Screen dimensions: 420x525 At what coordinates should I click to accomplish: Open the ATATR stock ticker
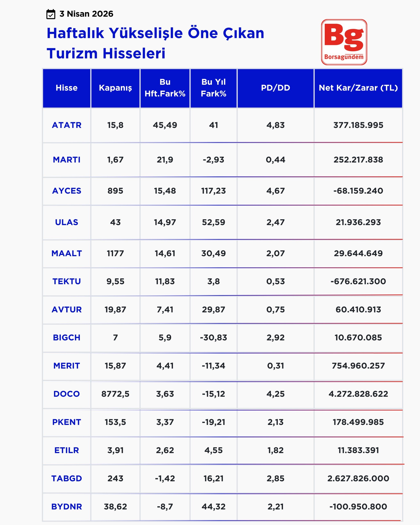click(x=66, y=125)
